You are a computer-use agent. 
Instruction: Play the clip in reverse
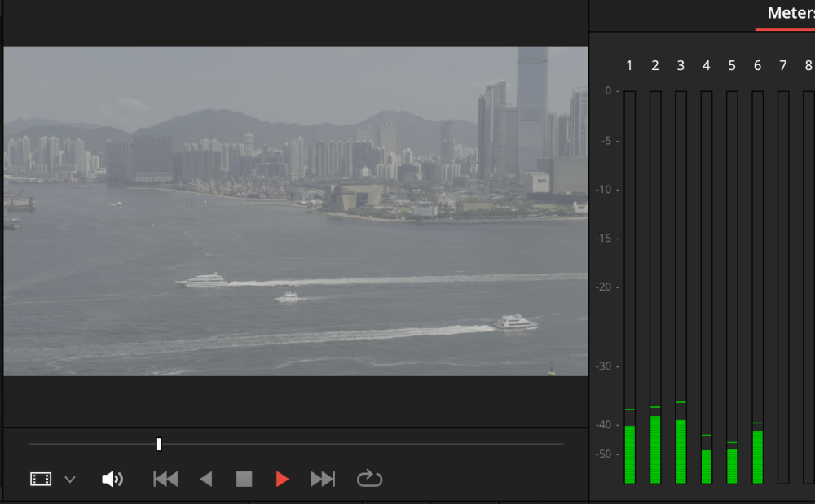[x=206, y=479]
